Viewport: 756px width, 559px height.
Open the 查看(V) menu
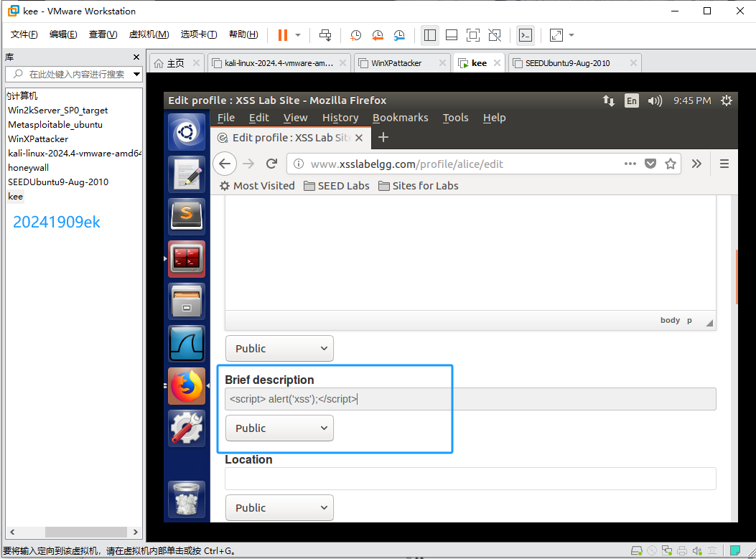[x=103, y=34]
